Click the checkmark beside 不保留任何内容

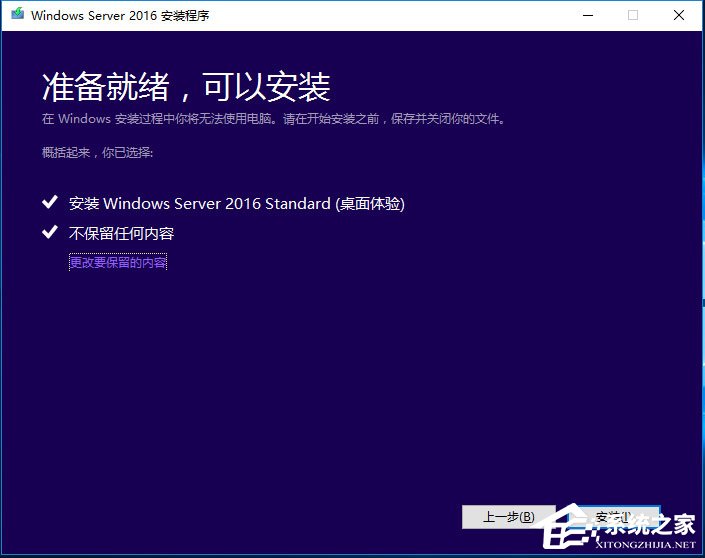50,233
